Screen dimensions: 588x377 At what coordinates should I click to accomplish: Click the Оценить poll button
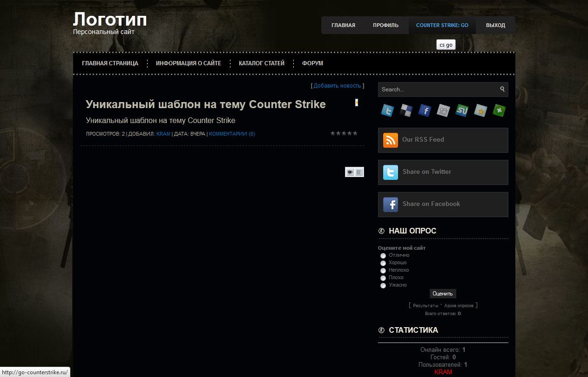[x=442, y=294]
